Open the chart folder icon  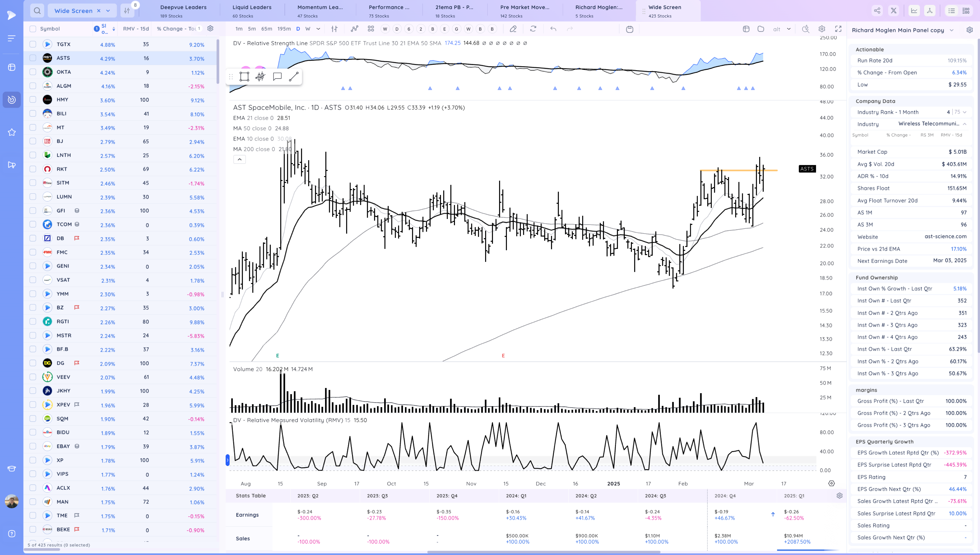pyautogui.click(x=761, y=29)
